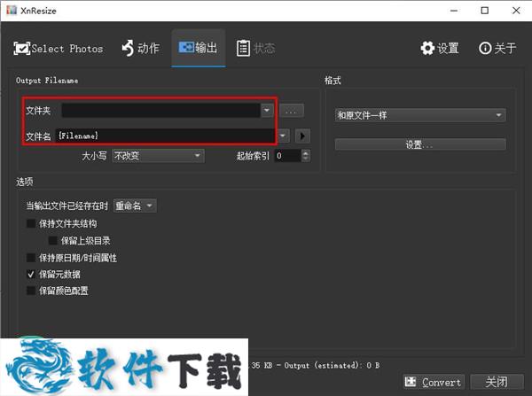
Task: Enable 保留颜色配置 checkbox
Action: pyautogui.click(x=32, y=291)
